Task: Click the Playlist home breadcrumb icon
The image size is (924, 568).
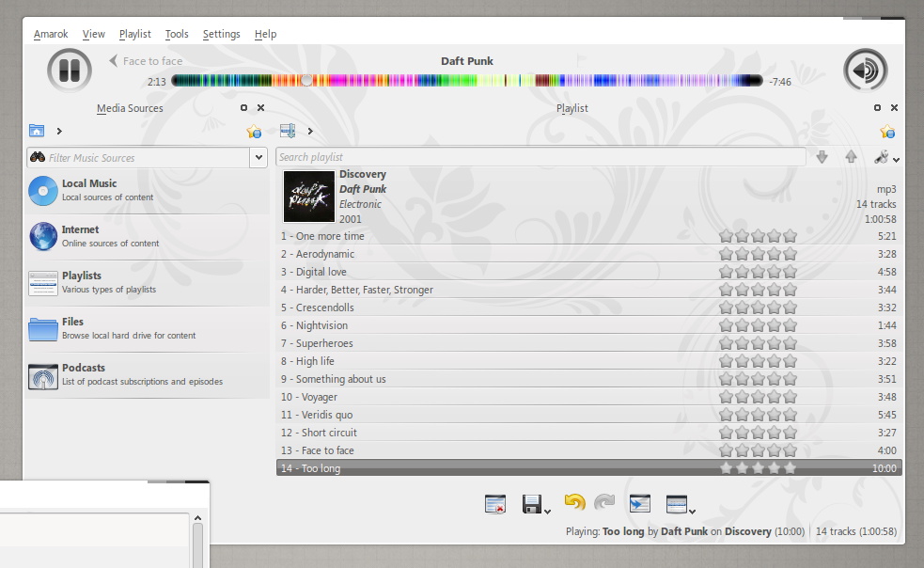Action: [x=288, y=131]
